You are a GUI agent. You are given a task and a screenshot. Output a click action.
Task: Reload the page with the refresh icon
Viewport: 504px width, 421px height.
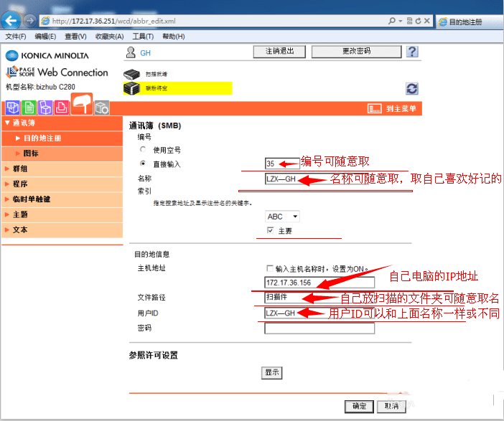(418, 21)
